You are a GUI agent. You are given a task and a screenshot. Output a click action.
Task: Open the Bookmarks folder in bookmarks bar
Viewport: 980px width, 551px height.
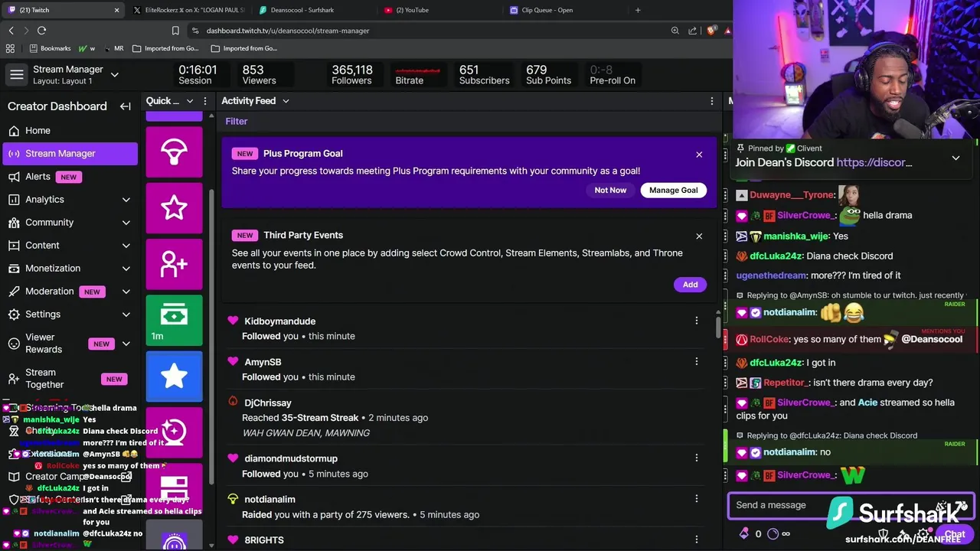click(50, 48)
